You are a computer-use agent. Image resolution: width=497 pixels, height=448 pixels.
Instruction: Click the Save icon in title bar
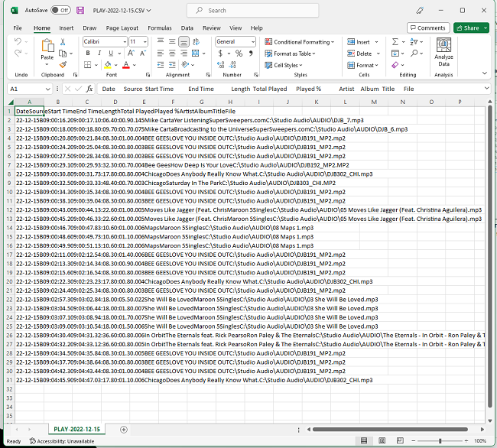tap(80, 11)
